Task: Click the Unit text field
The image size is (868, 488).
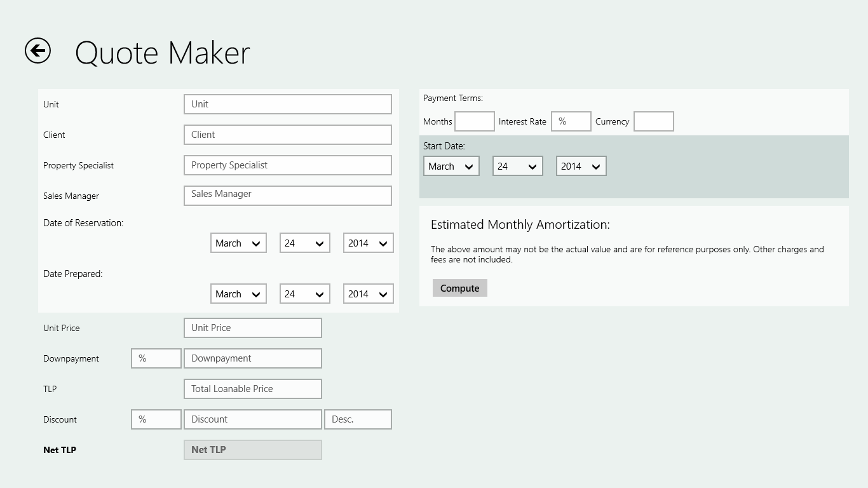Action: (288, 104)
